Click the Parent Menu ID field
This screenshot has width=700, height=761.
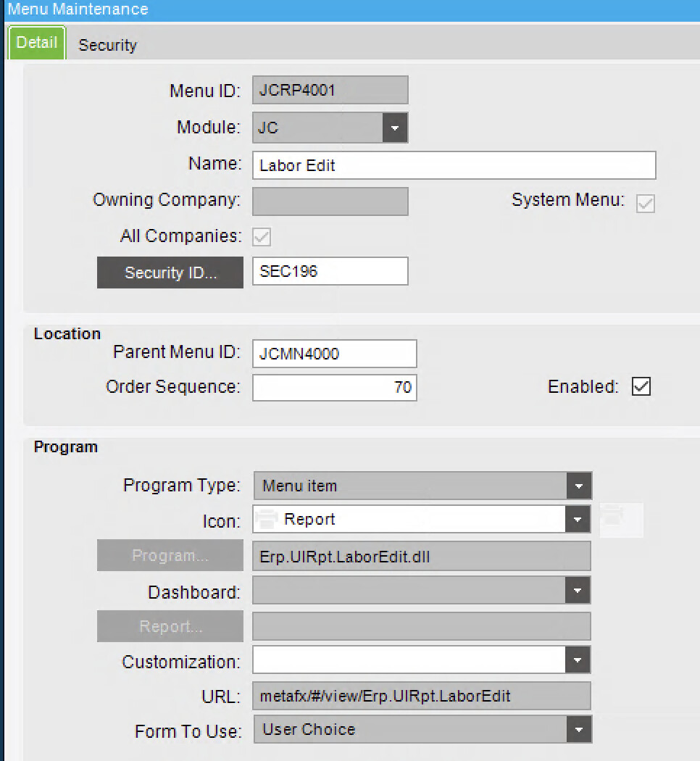(334, 354)
